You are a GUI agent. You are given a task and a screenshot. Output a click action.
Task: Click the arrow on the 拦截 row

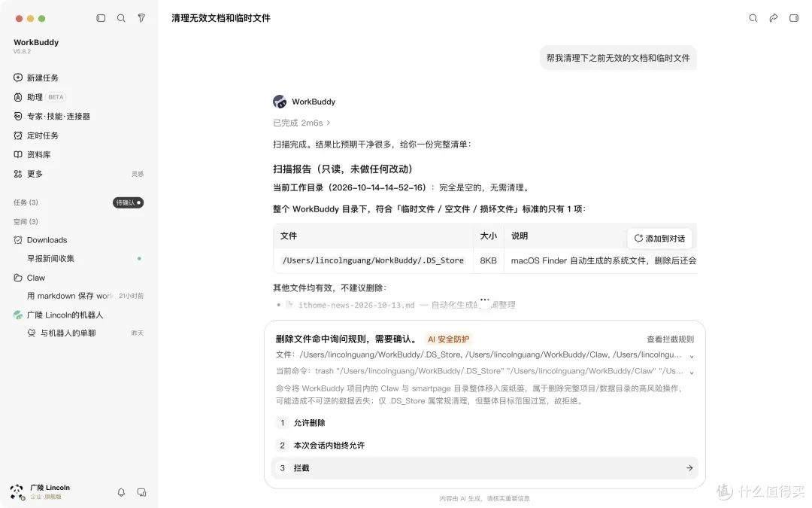pyautogui.click(x=689, y=467)
